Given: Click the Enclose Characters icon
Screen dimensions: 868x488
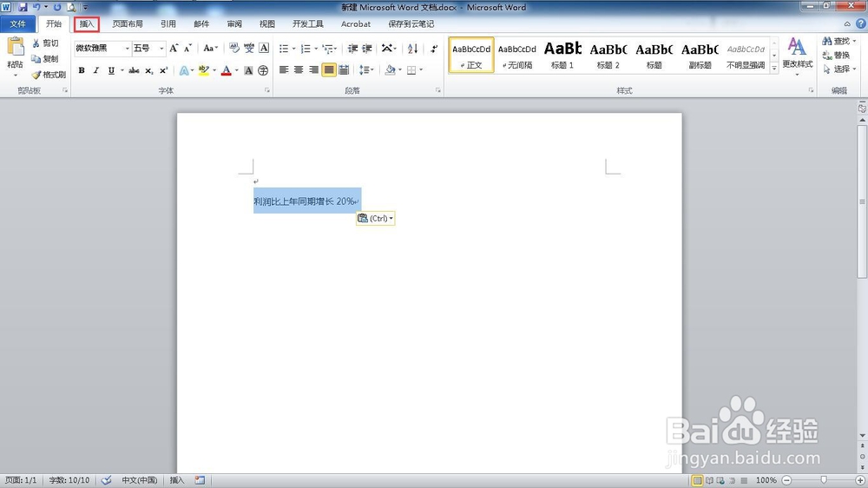Looking at the screenshot, I should tap(263, 70).
